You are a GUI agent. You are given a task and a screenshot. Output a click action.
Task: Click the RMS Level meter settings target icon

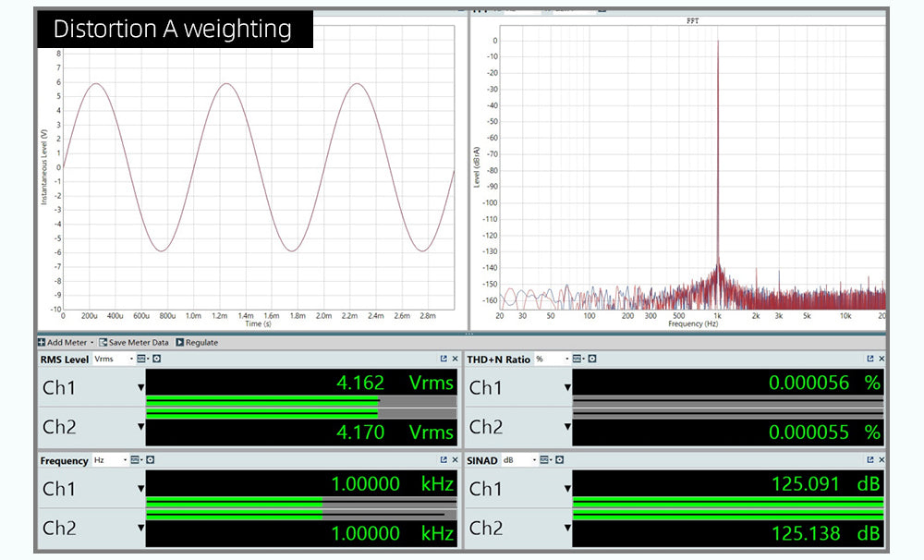pos(157,359)
